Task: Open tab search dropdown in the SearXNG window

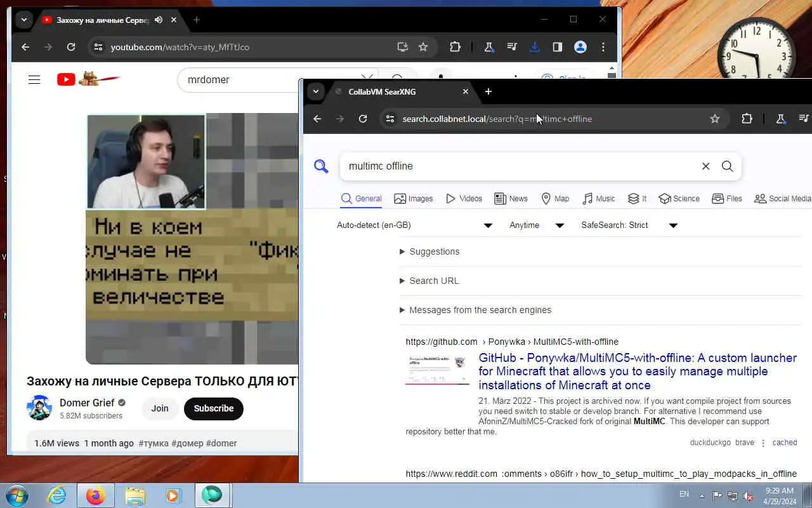Action: 315,91
